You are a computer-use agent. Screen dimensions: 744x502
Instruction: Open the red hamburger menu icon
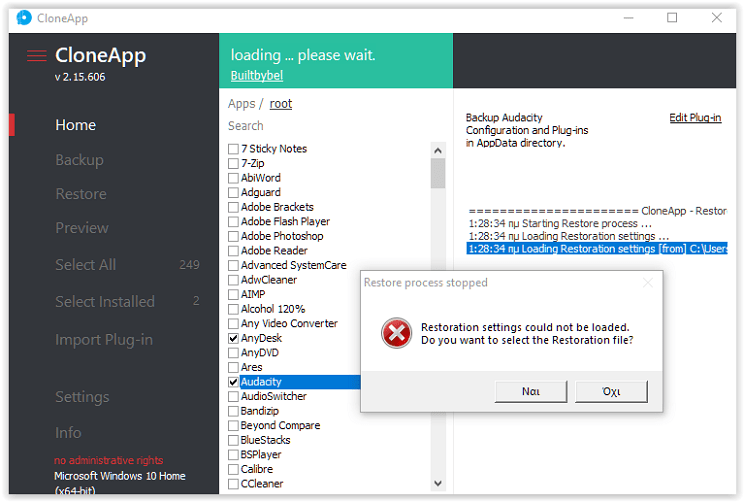tap(37, 56)
